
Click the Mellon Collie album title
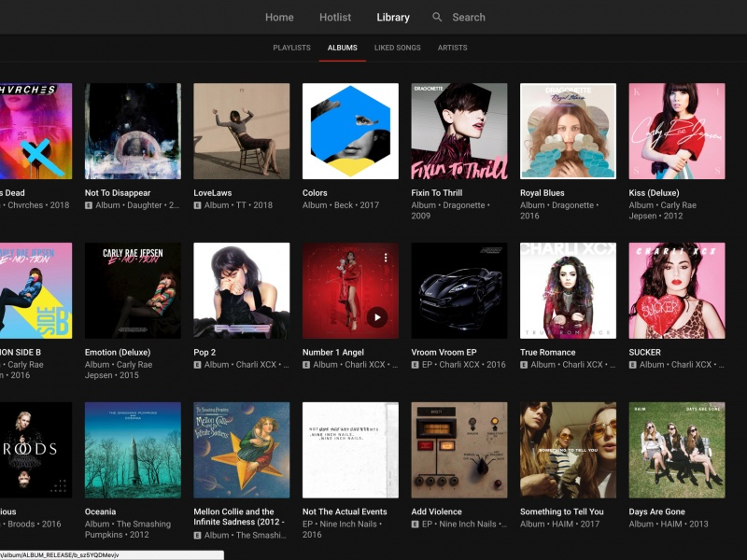pos(239,517)
